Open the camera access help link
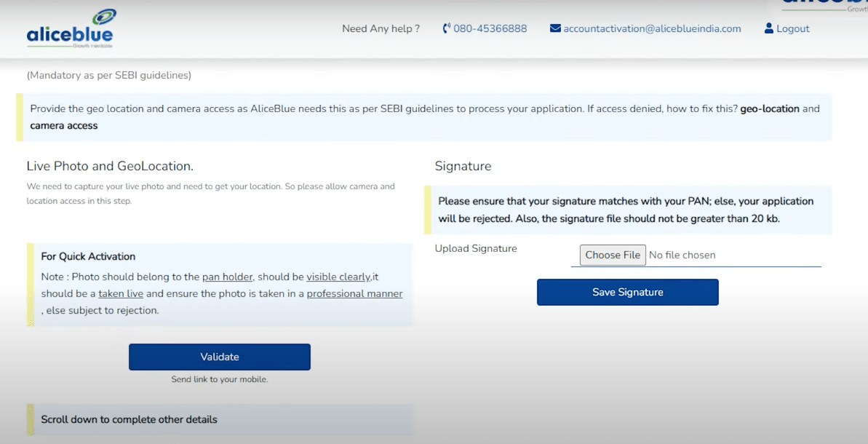This screenshot has width=868, height=444. pyautogui.click(x=63, y=126)
